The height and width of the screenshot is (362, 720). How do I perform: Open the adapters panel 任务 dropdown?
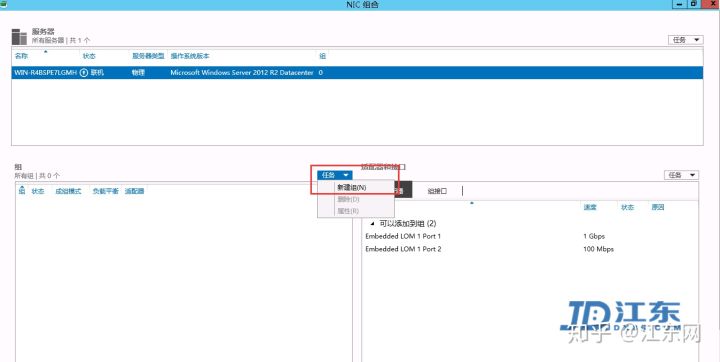681,175
